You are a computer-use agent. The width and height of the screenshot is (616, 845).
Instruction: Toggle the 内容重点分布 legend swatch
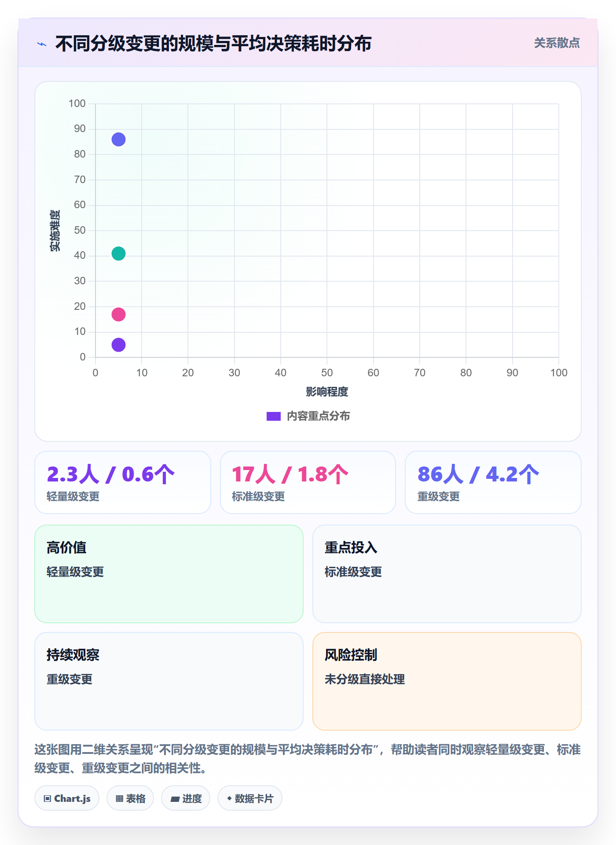[273, 416]
